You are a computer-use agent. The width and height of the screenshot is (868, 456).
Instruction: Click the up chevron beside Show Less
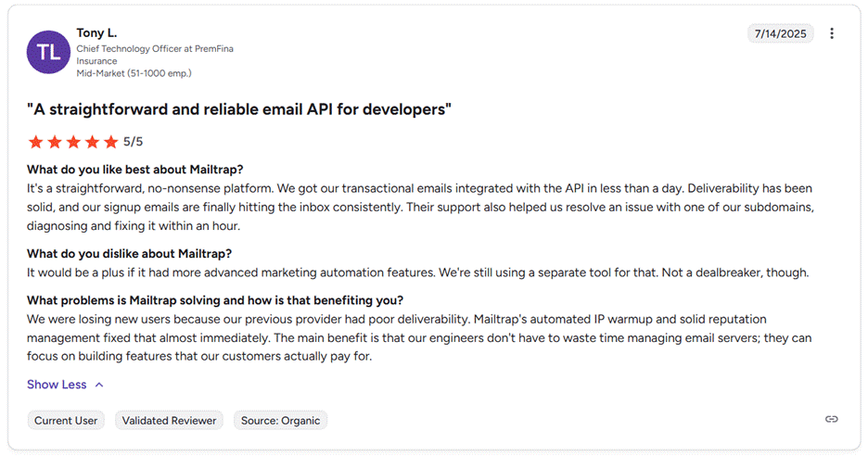[x=99, y=385]
